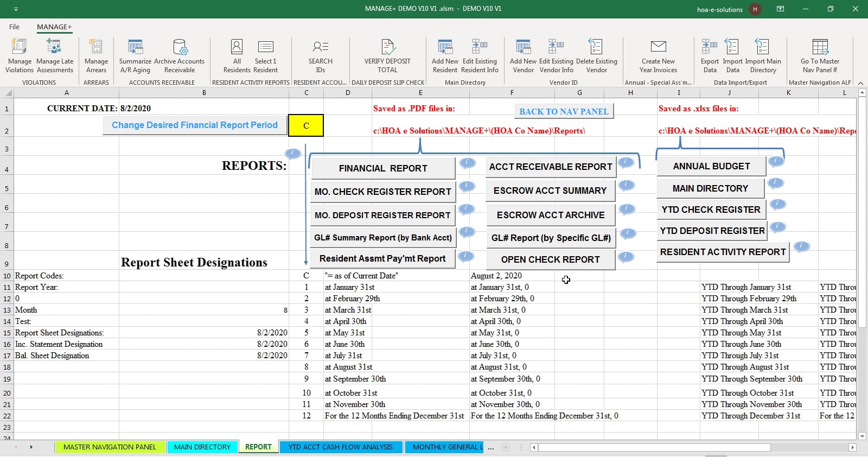Viewport: 868px width, 457px height.
Task: Run the Export Data tool
Action: [710, 56]
